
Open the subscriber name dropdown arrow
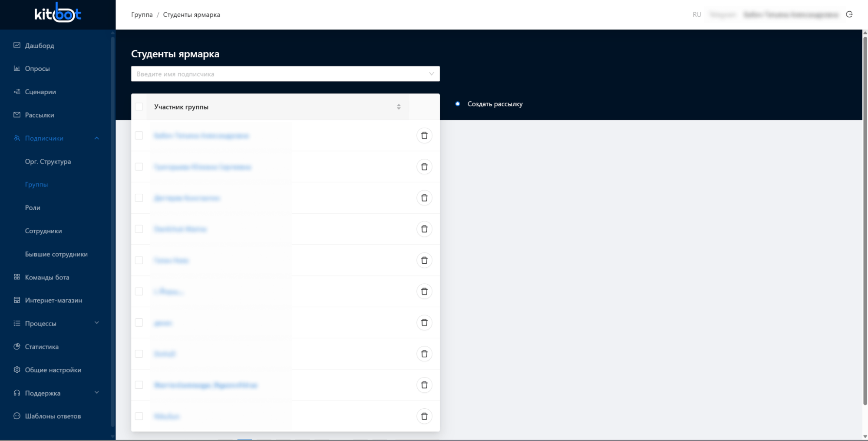431,74
